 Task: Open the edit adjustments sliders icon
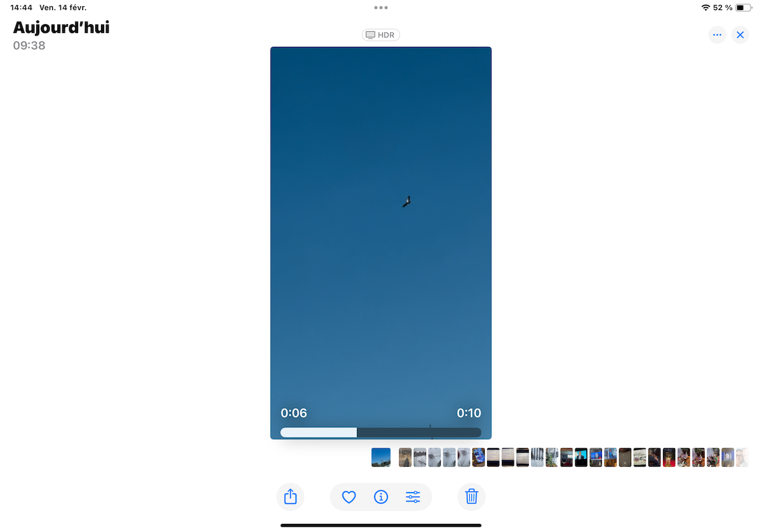pos(413,497)
